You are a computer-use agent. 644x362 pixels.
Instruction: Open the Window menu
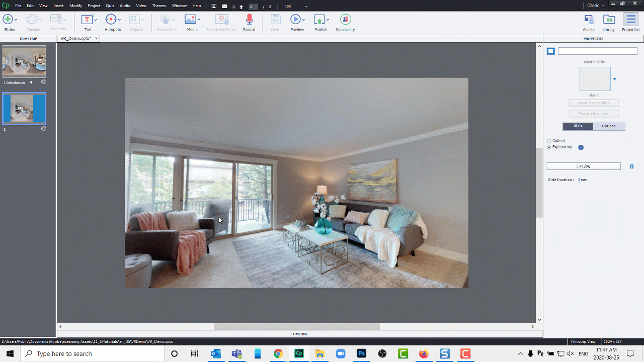tap(179, 6)
